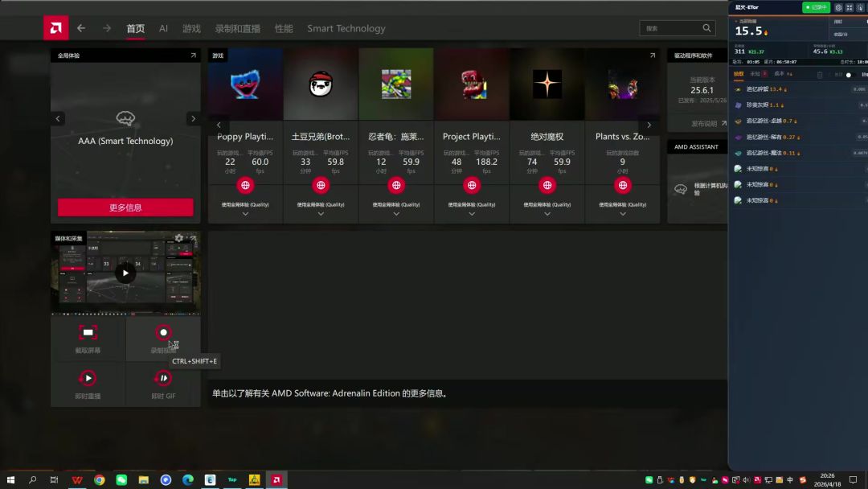The height and width of the screenshot is (489, 868).
Task: Start recording with the 录制视频 icon
Action: coord(163,333)
